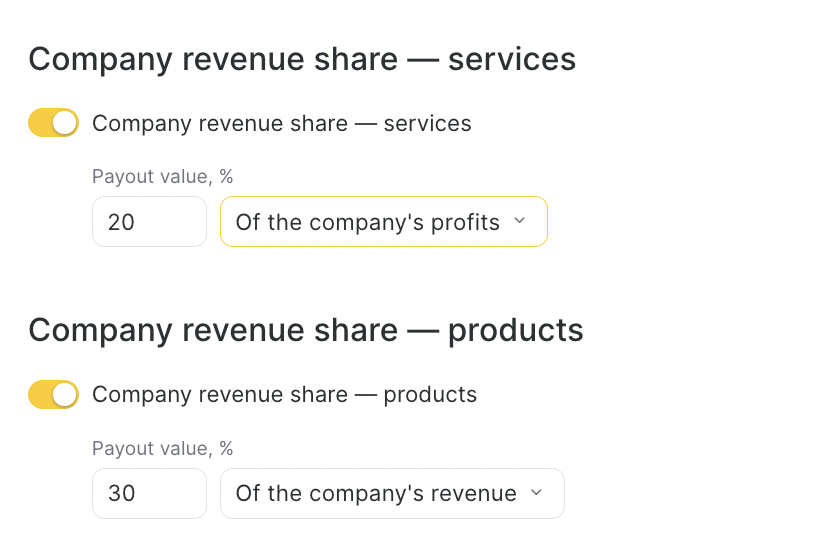Click the white knob of the services switch
The width and height of the screenshot is (830, 556).
click(x=65, y=123)
